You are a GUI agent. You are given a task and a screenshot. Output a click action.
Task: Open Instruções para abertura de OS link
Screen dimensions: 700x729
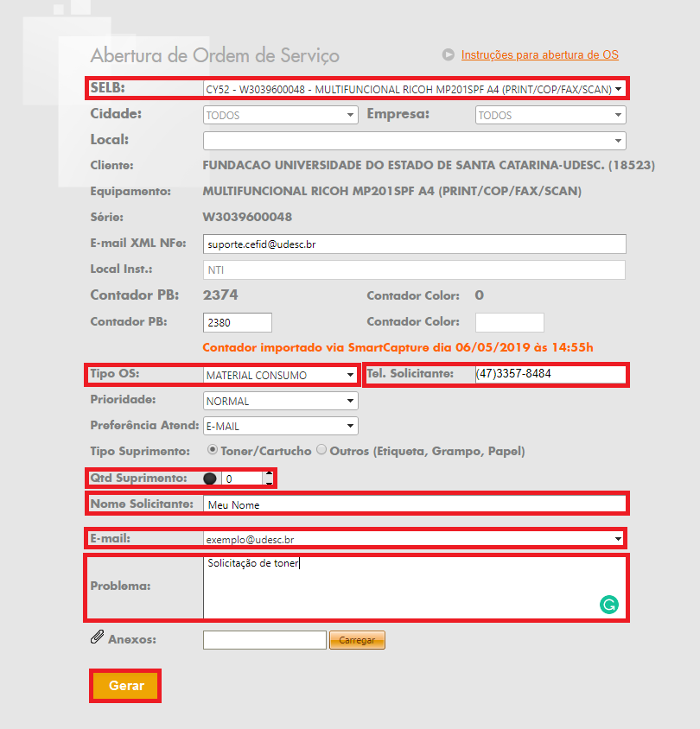pos(539,54)
